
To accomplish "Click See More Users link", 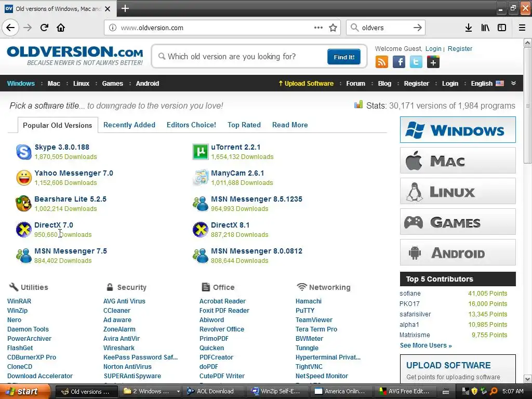I will pos(426,345).
